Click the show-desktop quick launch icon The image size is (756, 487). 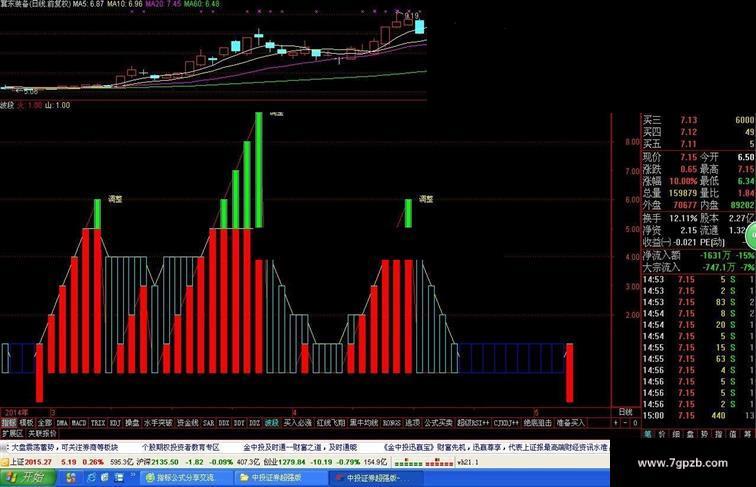[x=105, y=478]
